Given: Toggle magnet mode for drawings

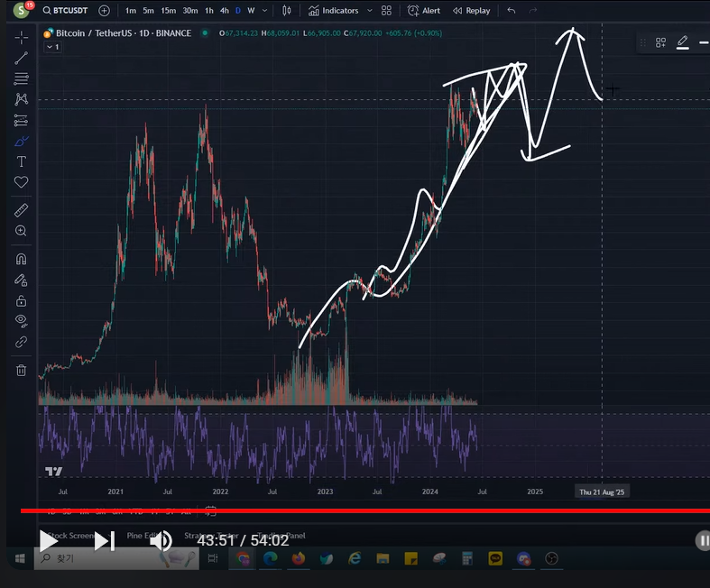Looking at the screenshot, I should (22, 259).
